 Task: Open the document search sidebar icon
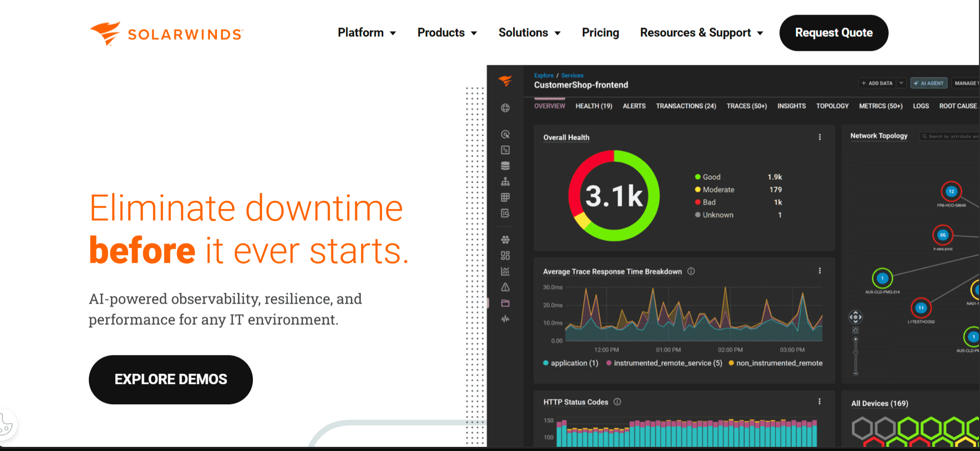click(x=505, y=213)
